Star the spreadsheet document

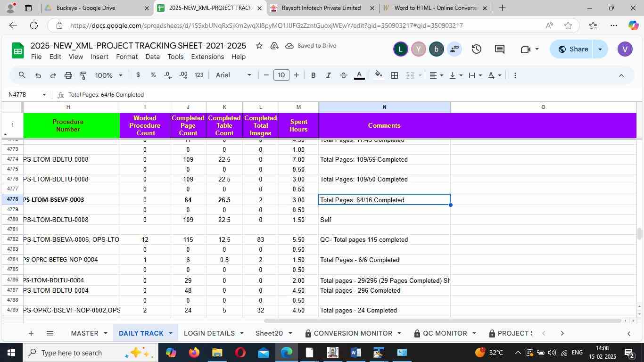point(259,46)
